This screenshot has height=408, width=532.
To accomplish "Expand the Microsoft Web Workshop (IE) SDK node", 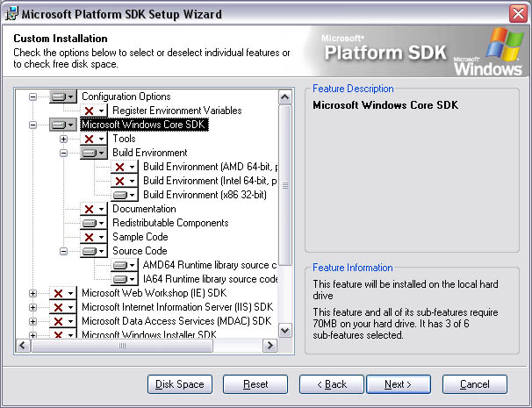I will click(32, 293).
